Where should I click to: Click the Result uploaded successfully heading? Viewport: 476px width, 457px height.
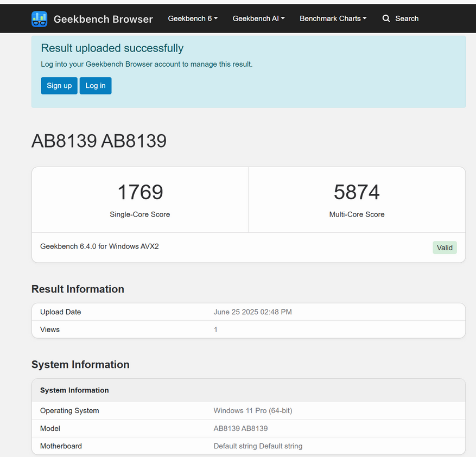coord(112,48)
